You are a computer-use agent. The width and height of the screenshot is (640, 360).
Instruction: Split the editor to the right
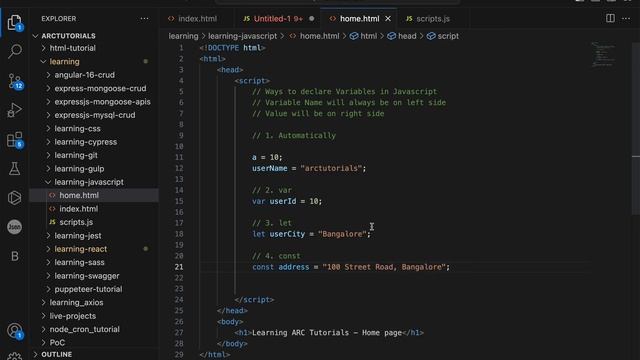(610, 18)
